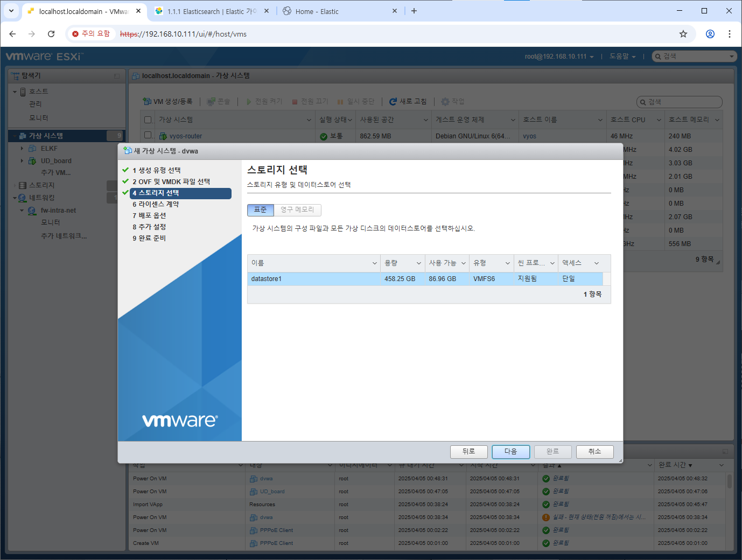
Task: Reload the page with the refresh icon
Action: (x=51, y=34)
